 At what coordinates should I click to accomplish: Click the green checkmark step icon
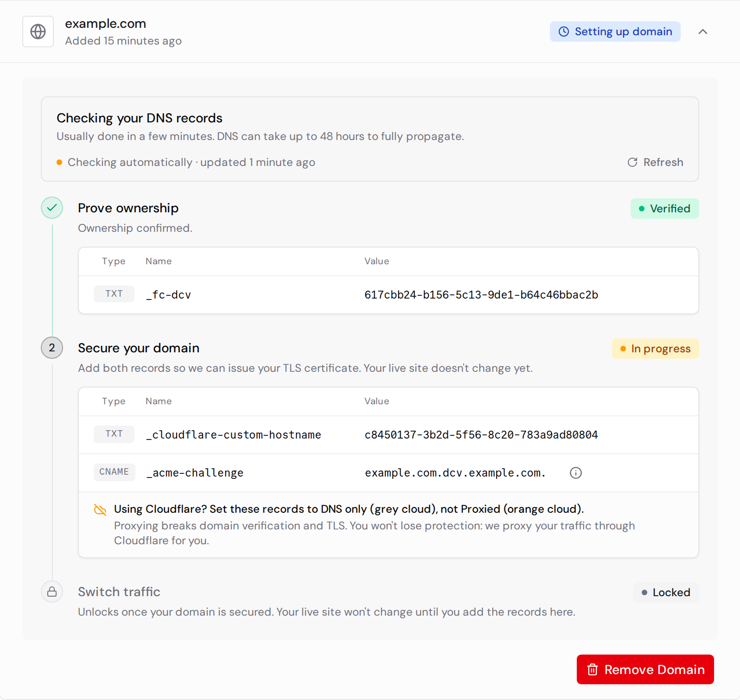52,208
